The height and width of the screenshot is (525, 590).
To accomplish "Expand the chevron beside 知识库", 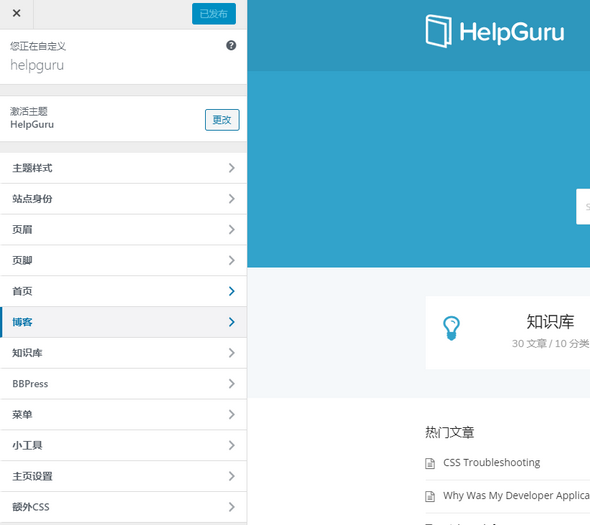I will coord(232,353).
